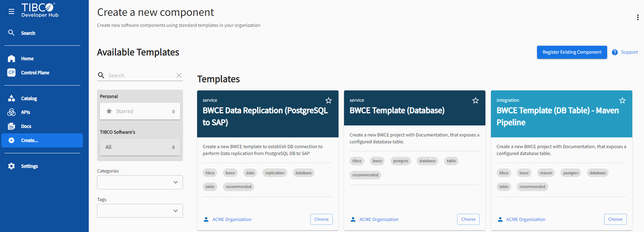
Task: Click Register Existing Component button
Action: 572,52
